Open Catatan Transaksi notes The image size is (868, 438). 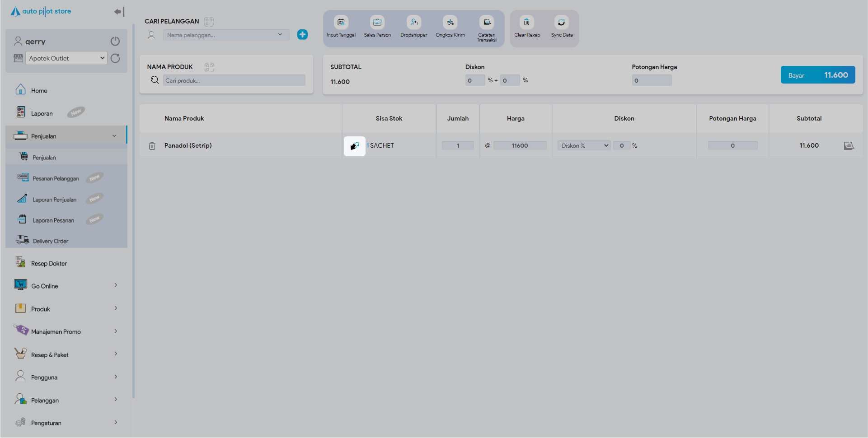coord(487,23)
